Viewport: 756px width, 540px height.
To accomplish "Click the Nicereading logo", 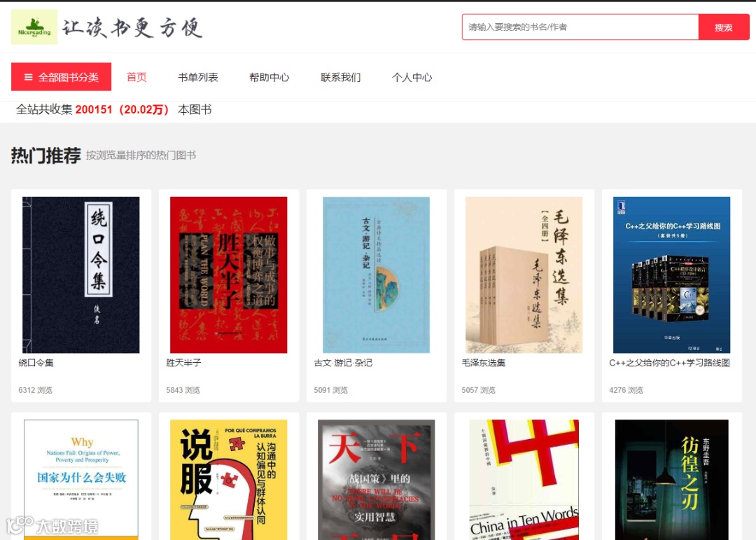I will (x=34, y=27).
